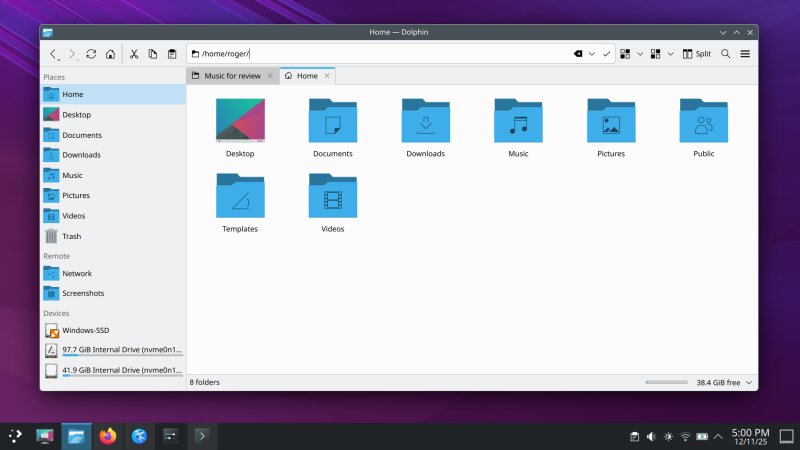Open Trash in the Places panel

[x=72, y=236]
